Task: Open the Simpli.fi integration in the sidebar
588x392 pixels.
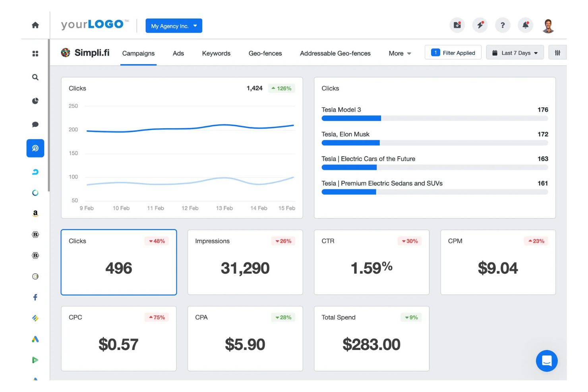Action: point(35,148)
